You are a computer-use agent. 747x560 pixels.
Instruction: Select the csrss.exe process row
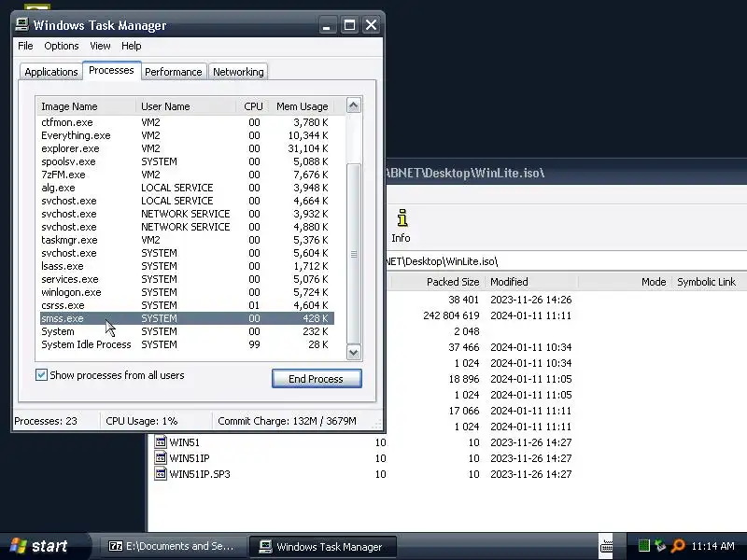(x=187, y=305)
